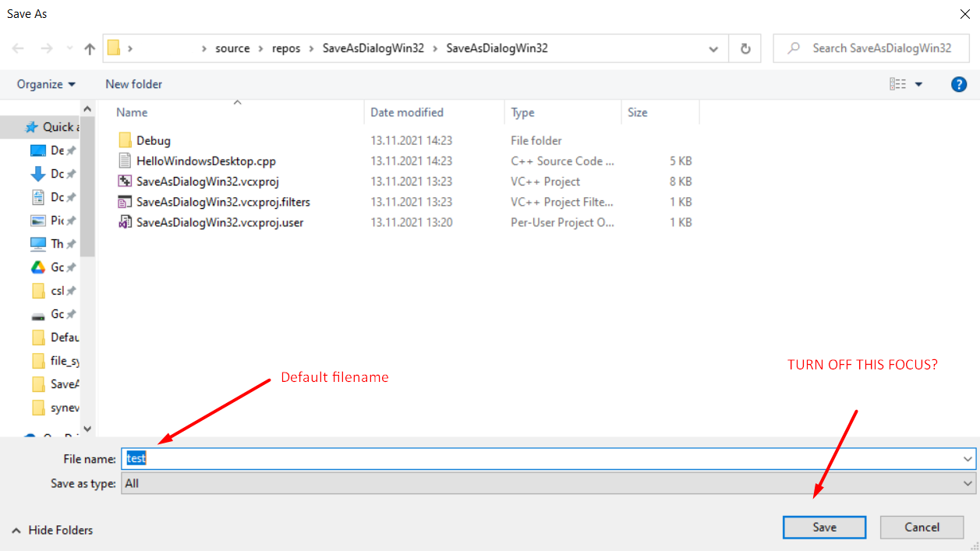Select the HelloWindowsDesktop.cpp file icon
Image resolution: width=980 pixels, height=551 pixels.
(126, 161)
